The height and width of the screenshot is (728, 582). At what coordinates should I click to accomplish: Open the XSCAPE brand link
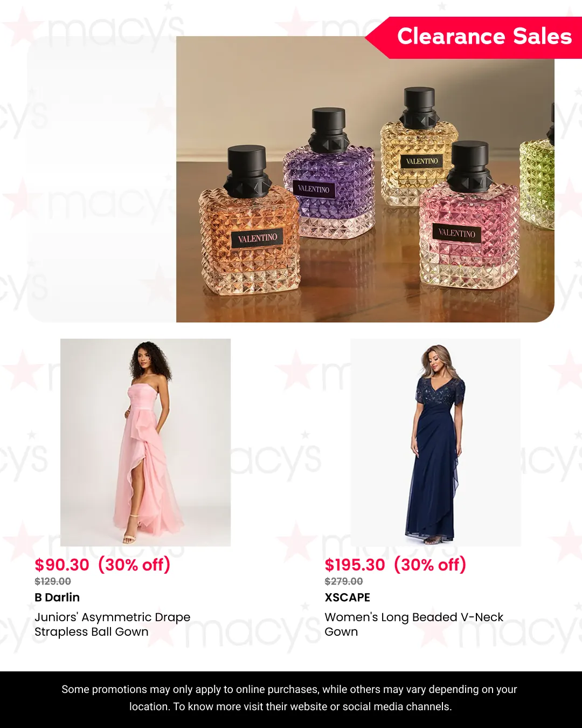(x=348, y=597)
